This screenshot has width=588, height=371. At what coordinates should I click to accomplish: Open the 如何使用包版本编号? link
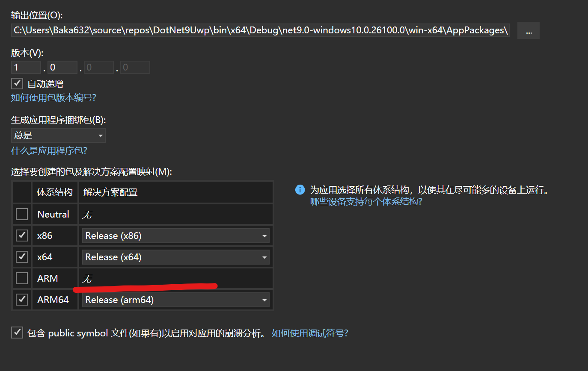[x=53, y=98]
